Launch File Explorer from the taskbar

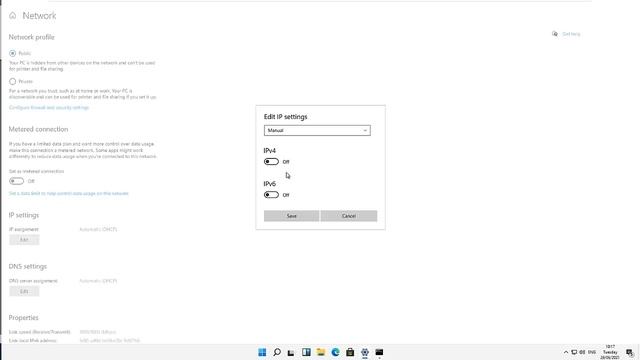pos(321,352)
